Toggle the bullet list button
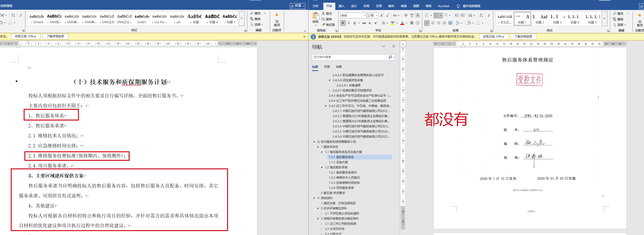644x235 pixels. coord(427,16)
